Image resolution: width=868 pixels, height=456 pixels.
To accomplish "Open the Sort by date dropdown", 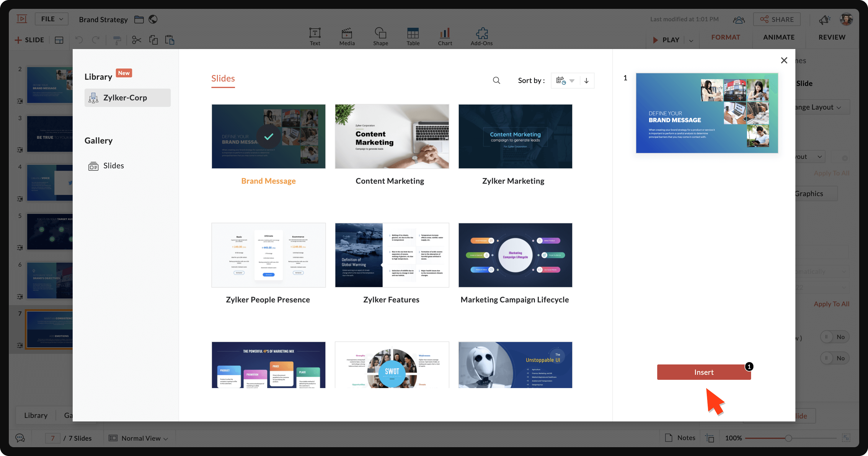I will (565, 81).
